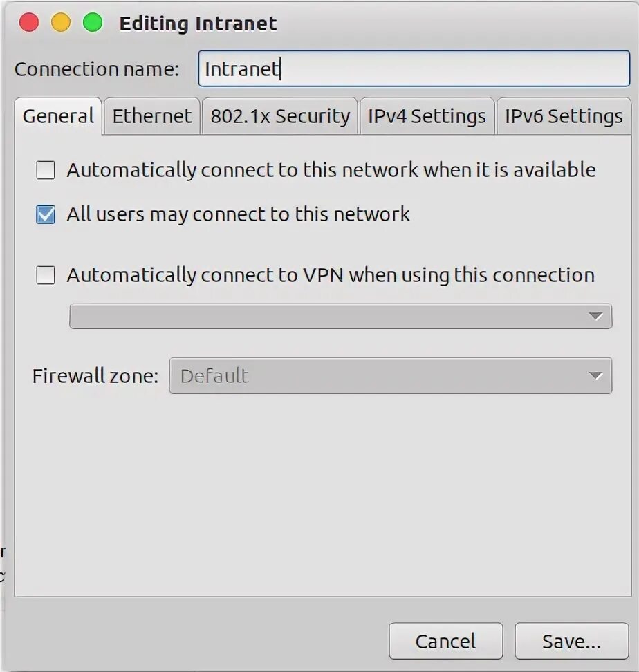
Task: Click the VPN dropdown arrow indicator
Action: point(595,316)
